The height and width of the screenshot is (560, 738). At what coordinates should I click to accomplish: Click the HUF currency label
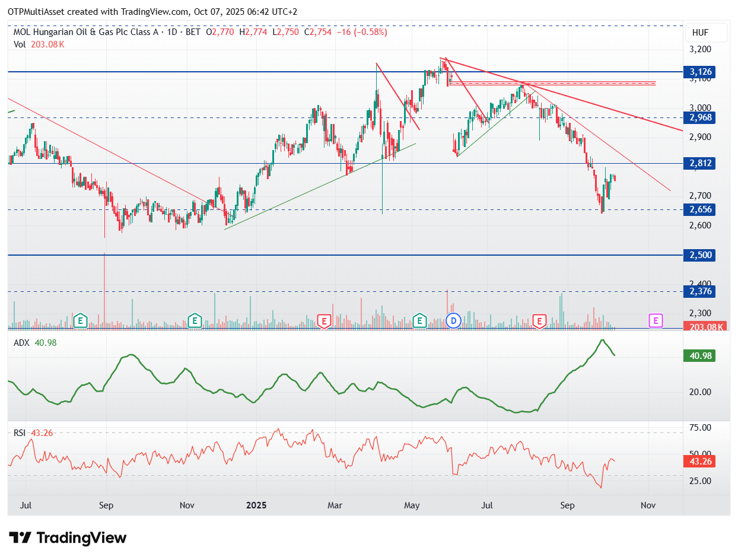coord(700,33)
